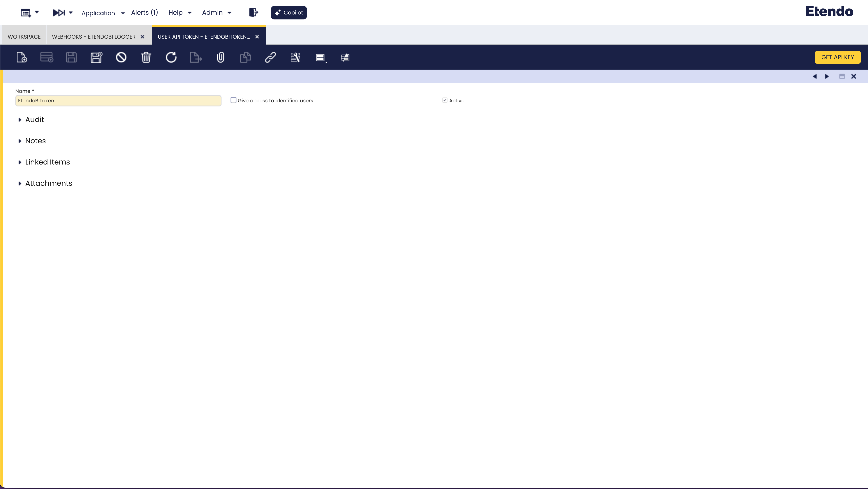Expand the Notes section
This screenshot has height=489, width=868.
pyautogui.click(x=32, y=141)
